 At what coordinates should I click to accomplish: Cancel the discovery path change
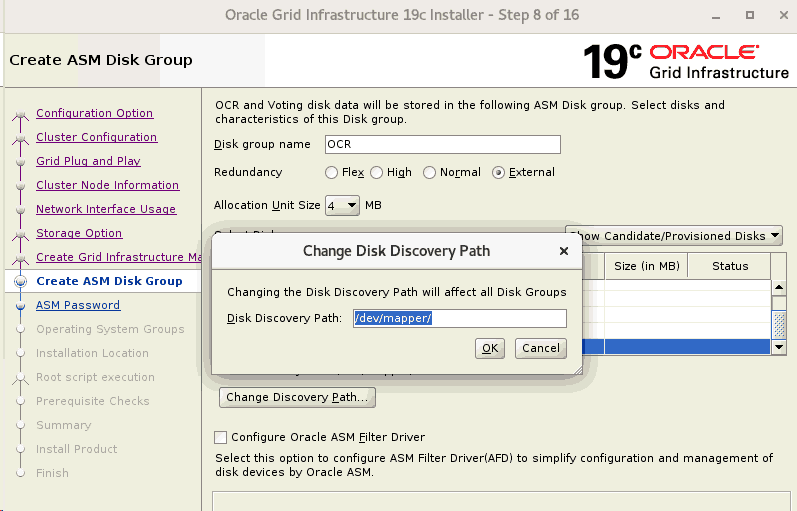tap(541, 348)
